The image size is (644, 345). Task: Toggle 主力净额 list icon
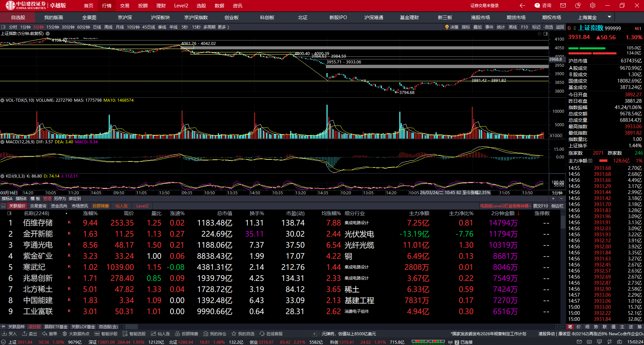tap(590, 161)
